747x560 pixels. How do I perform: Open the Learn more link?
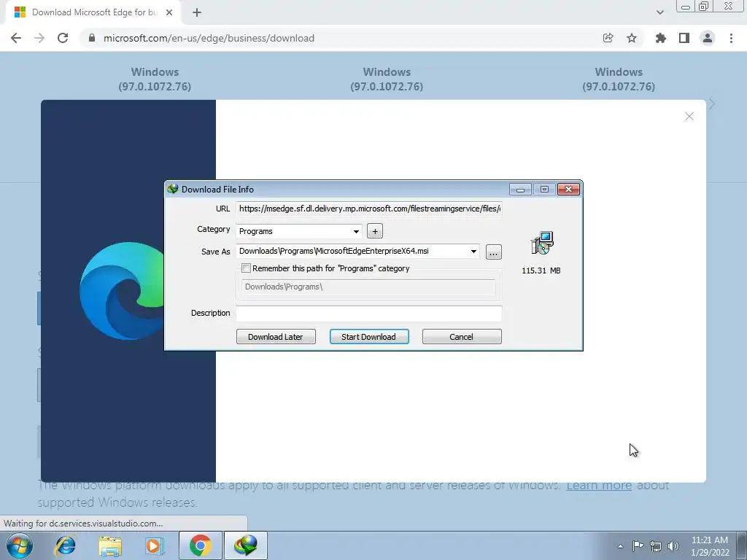coord(599,485)
